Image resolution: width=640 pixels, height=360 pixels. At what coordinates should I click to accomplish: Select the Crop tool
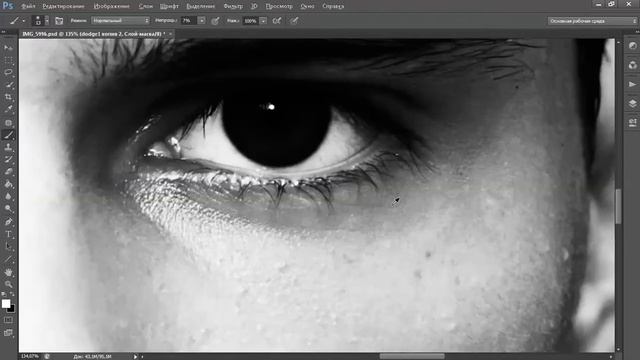8,97
